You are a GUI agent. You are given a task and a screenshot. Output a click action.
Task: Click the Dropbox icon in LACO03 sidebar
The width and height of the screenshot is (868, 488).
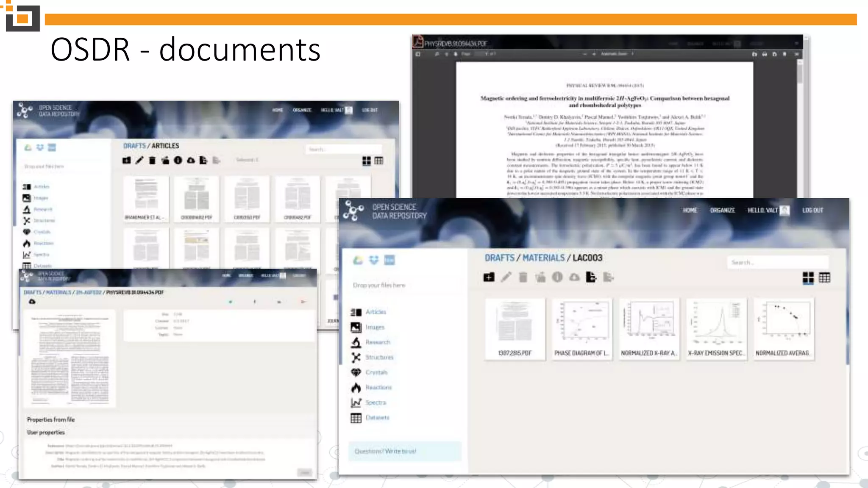coord(373,260)
